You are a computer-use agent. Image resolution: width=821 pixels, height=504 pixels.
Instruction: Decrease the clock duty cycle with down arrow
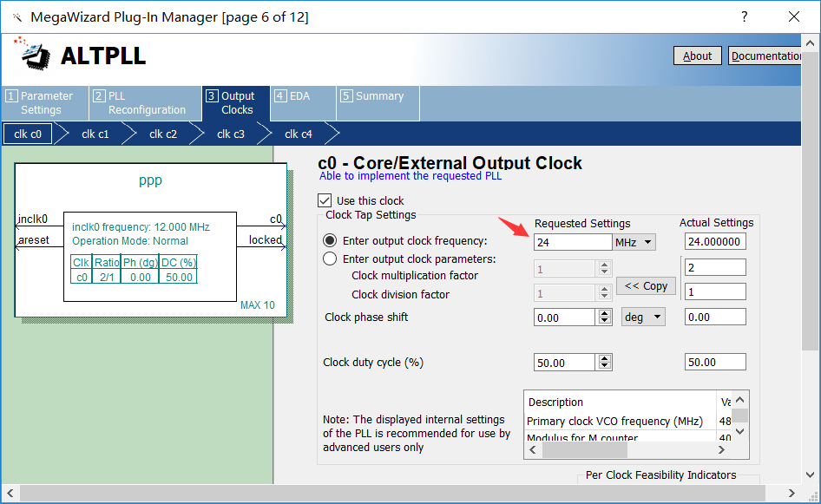point(605,366)
